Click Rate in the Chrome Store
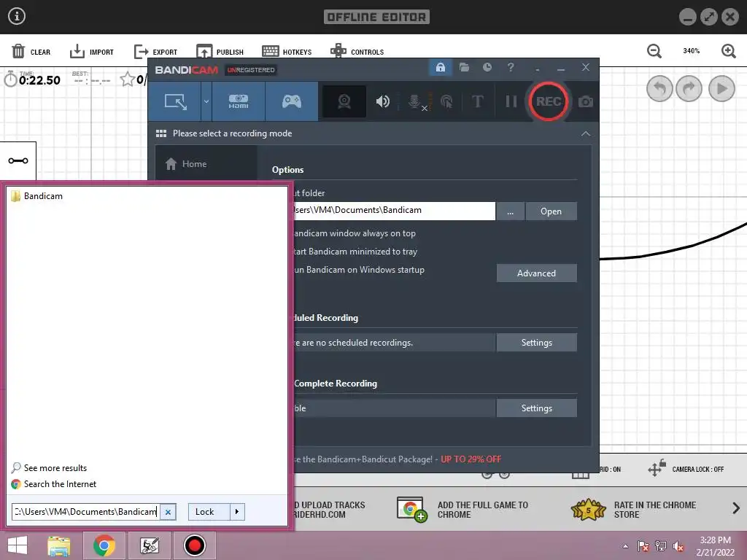747x560 pixels. 634,510
